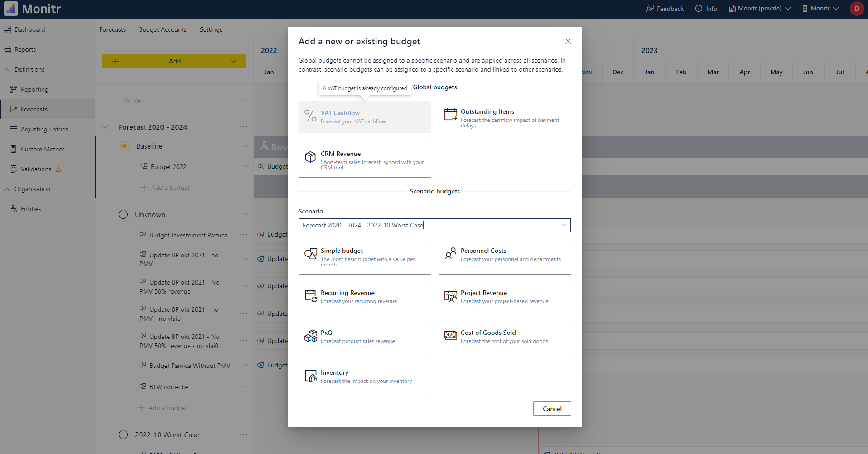Collapse the Forecast 2020 - 2024 section

[105, 127]
